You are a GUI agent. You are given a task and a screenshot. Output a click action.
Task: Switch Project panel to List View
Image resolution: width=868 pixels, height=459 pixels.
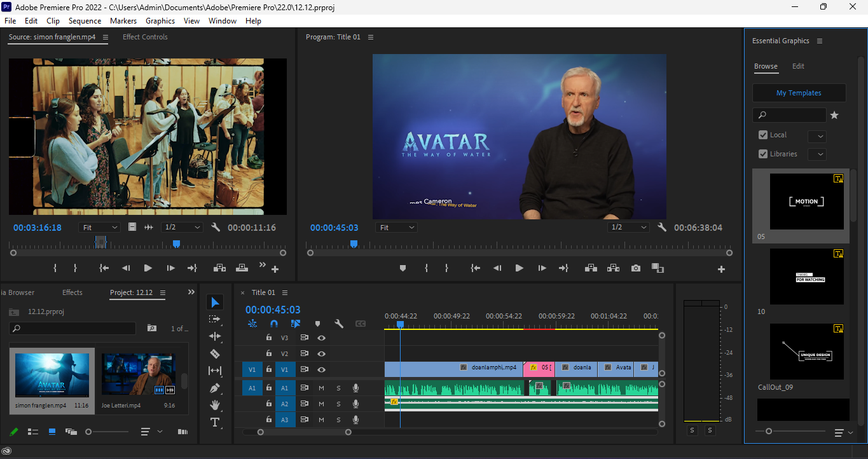(x=33, y=432)
